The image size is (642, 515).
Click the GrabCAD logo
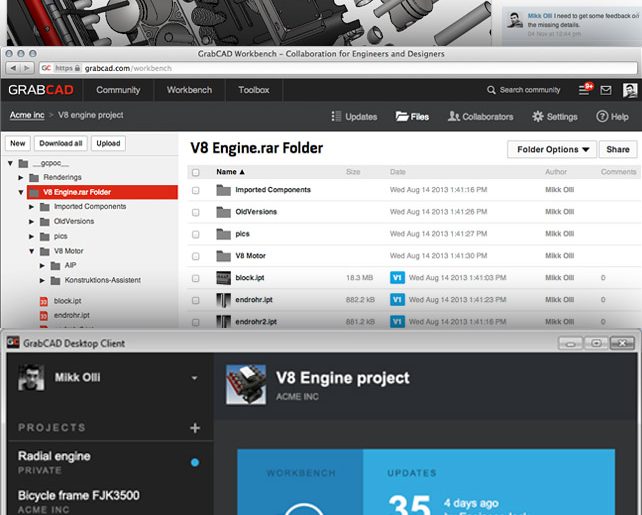click(36, 90)
